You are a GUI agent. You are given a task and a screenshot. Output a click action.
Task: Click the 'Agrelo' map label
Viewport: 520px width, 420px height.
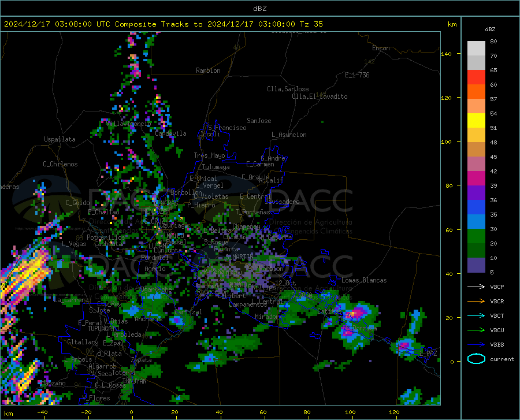point(155,269)
